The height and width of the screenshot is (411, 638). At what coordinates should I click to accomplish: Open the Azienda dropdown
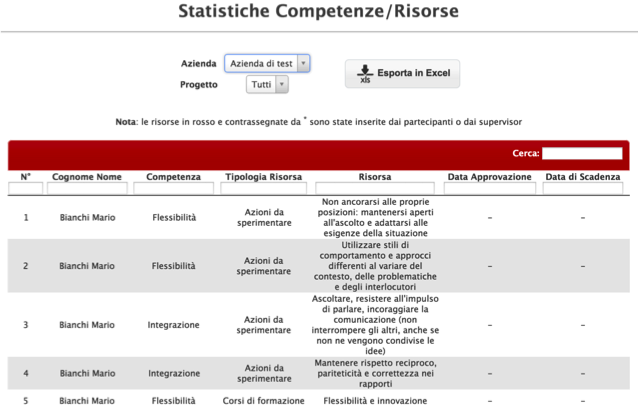tap(267, 63)
